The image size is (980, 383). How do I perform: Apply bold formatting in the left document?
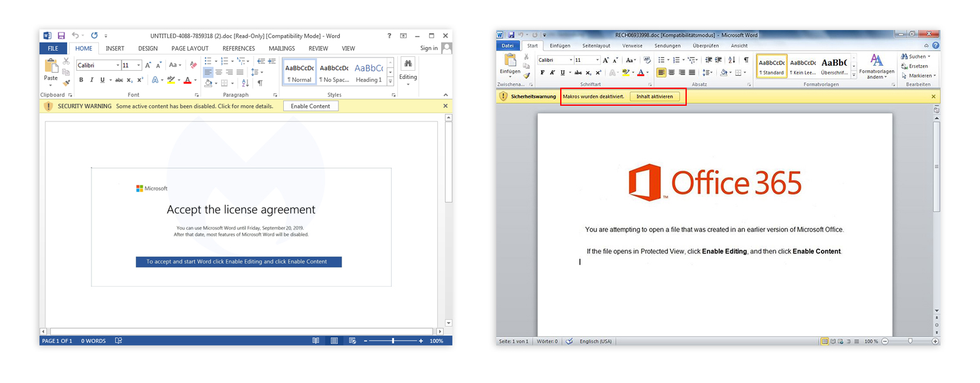pyautogui.click(x=81, y=79)
